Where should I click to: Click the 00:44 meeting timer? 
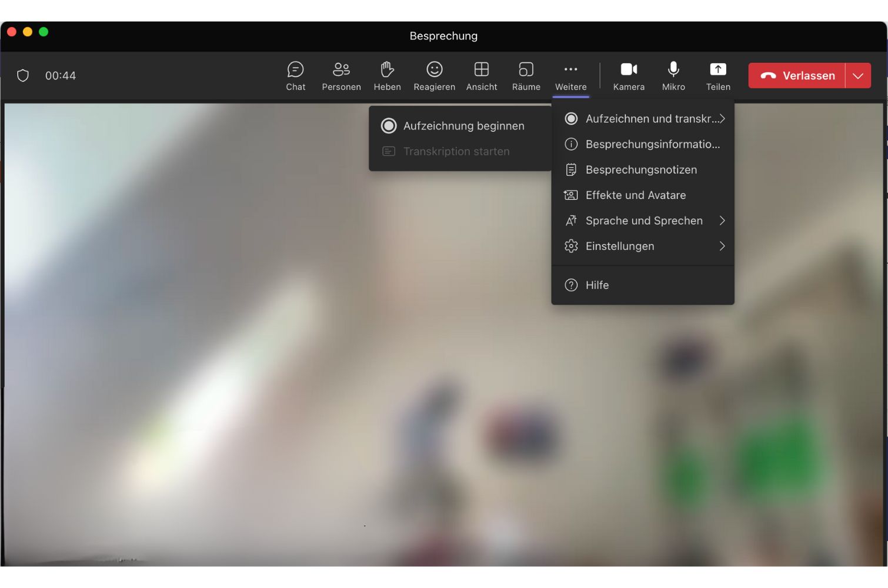point(59,75)
